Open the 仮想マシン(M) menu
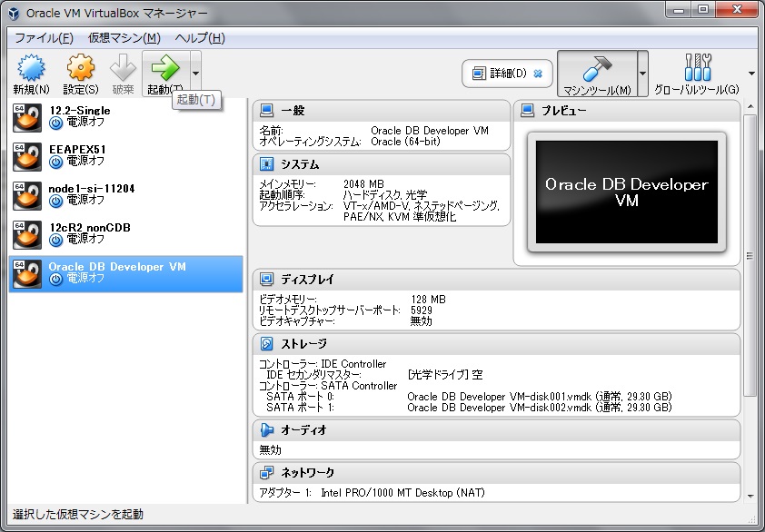This screenshot has height=532, width=765. click(x=124, y=38)
